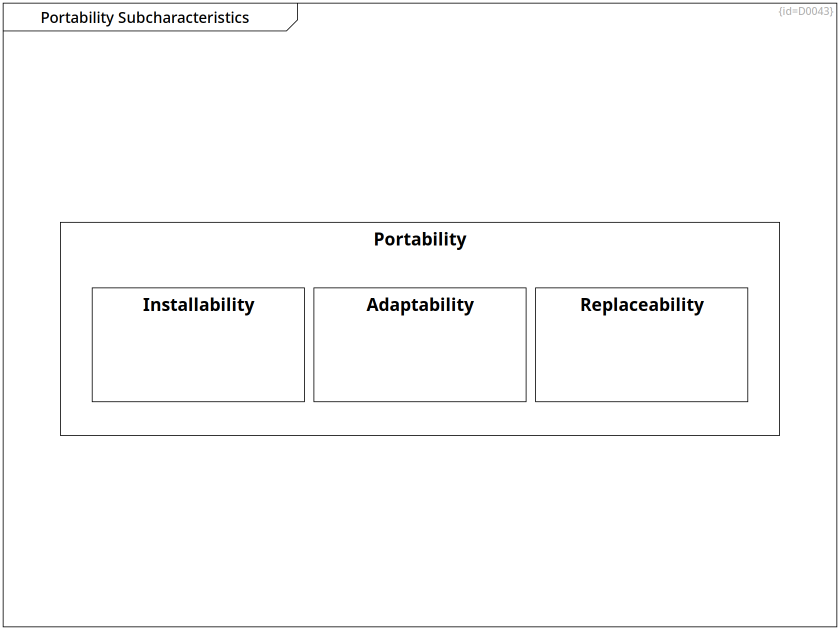Click the Portability Subcharacteristics frame title

coord(144,17)
